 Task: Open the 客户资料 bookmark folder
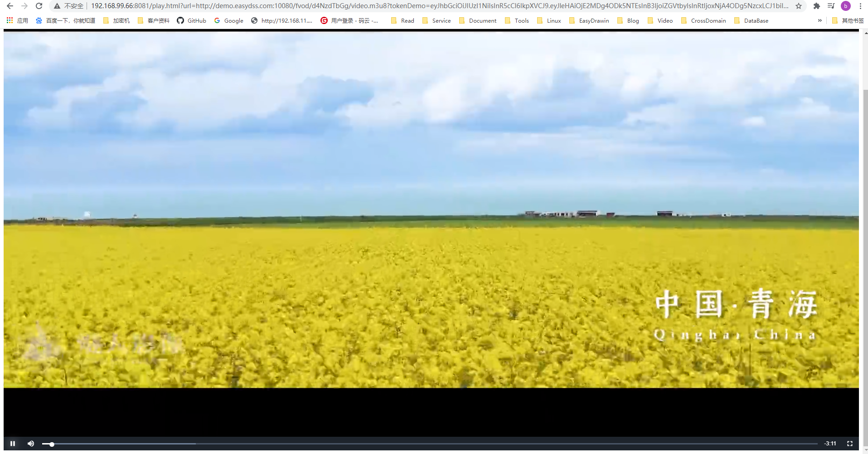tap(154, 20)
